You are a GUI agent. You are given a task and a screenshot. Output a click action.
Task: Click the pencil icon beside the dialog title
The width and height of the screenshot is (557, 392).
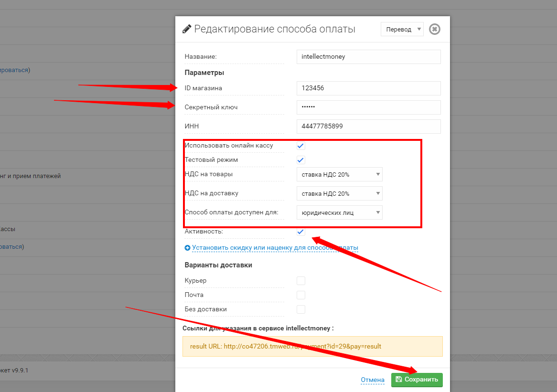187,29
